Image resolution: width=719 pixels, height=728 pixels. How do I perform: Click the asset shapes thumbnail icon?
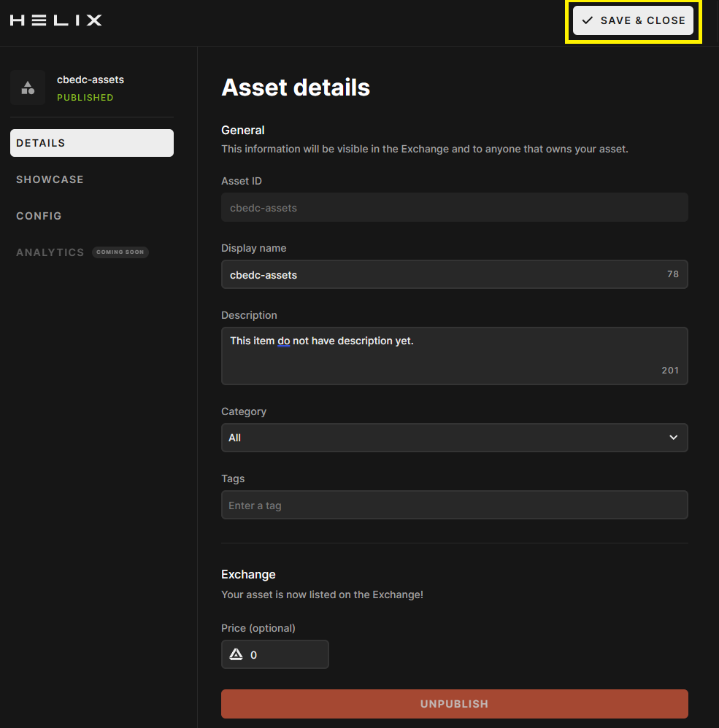pyautogui.click(x=28, y=88)
